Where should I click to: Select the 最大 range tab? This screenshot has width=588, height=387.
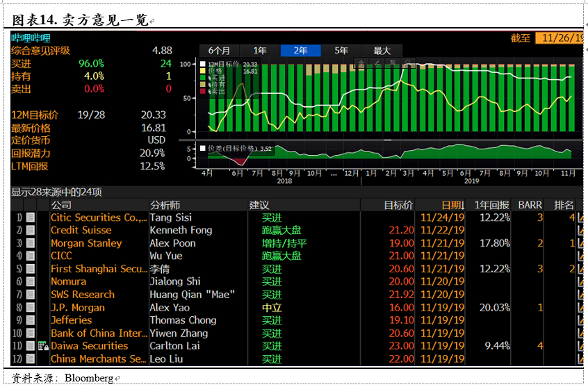[382, 51]
